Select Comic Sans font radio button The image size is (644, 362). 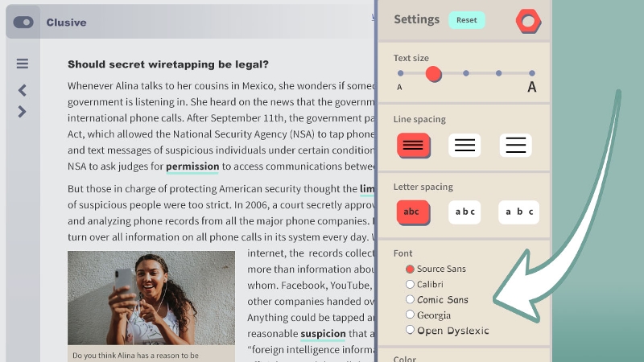coord(410,299)
